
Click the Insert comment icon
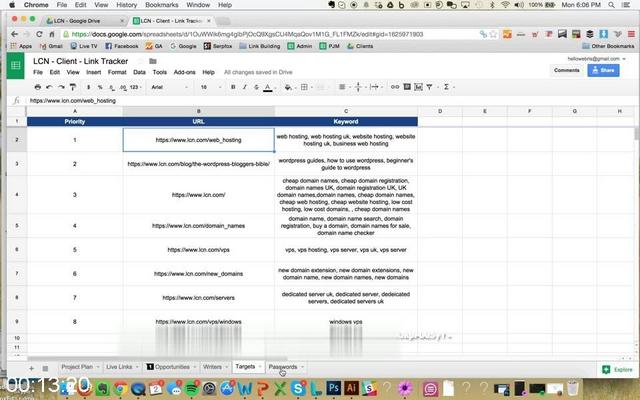pos(407,87)
